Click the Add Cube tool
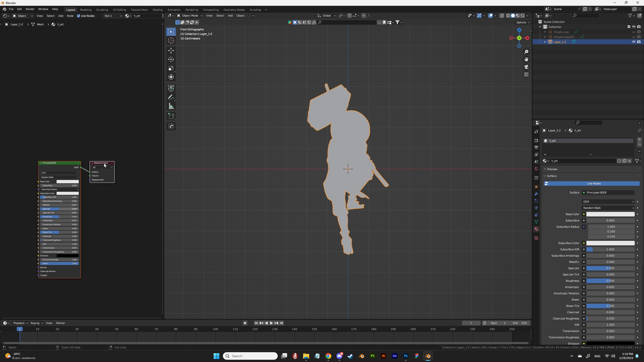The image size is (644, 362). click(171, 116)
